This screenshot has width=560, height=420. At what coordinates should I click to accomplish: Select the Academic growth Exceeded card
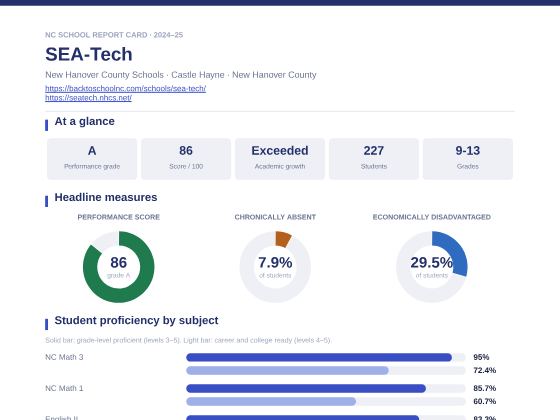tap(280, 159)
